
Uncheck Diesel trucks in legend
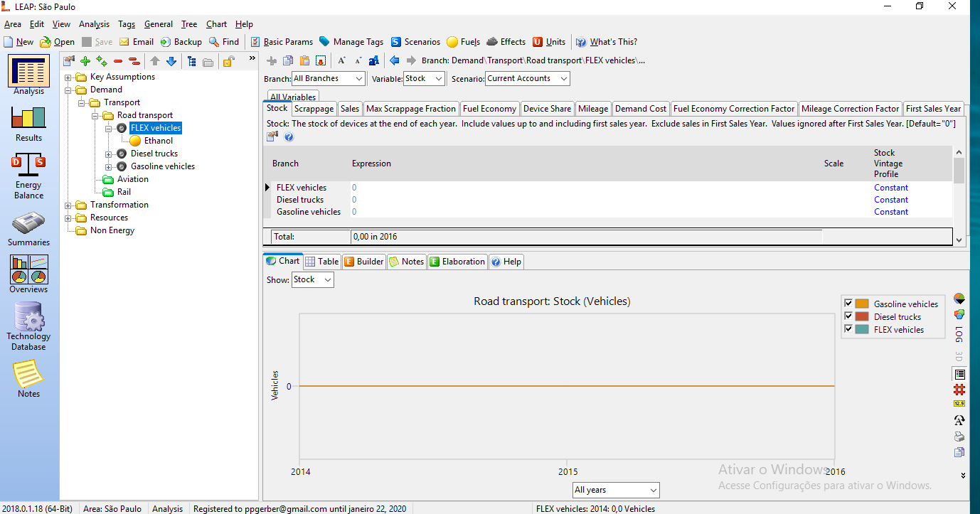(x=848, y=316)
